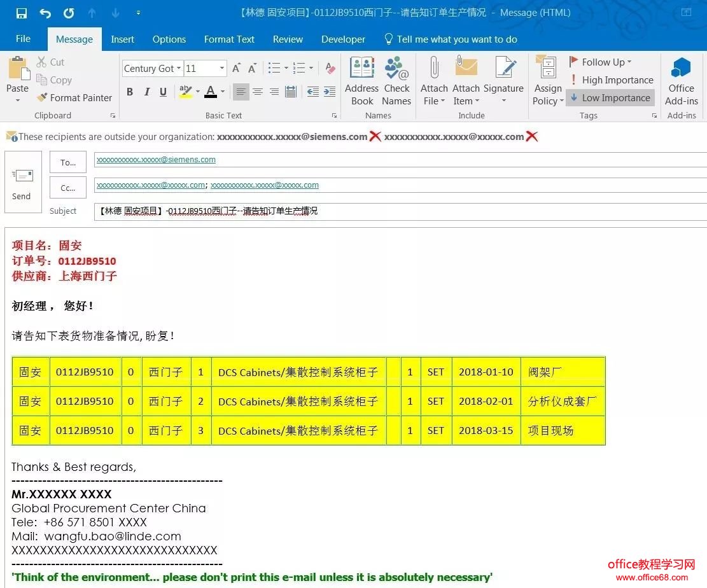Open Office Add-ins

[x=681, y=81]
